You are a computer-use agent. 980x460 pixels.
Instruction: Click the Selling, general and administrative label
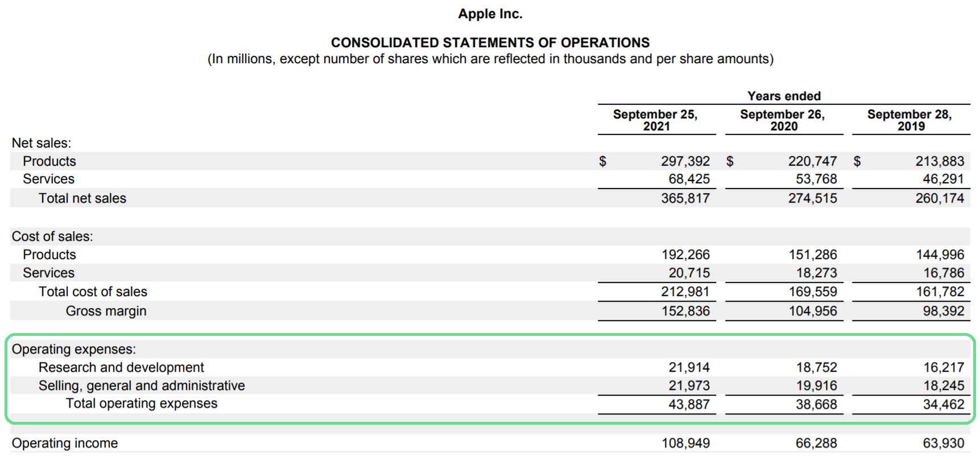click(x=142, y=385)
